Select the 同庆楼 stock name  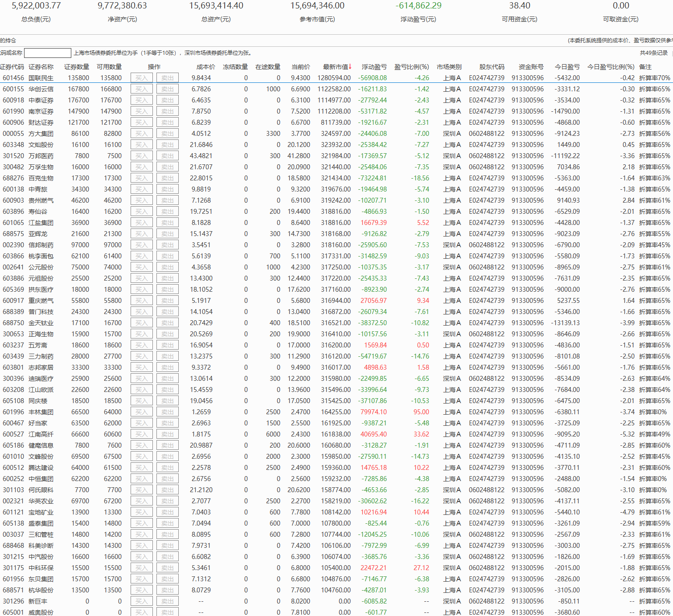pyautogui.click(x=38, y=401)
